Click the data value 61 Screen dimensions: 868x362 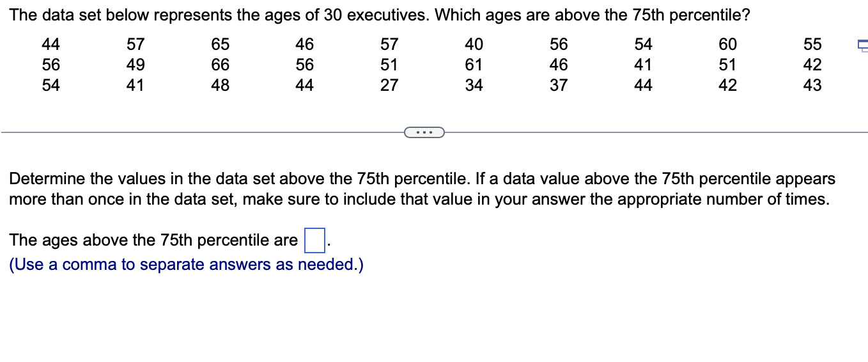(474, 65)
